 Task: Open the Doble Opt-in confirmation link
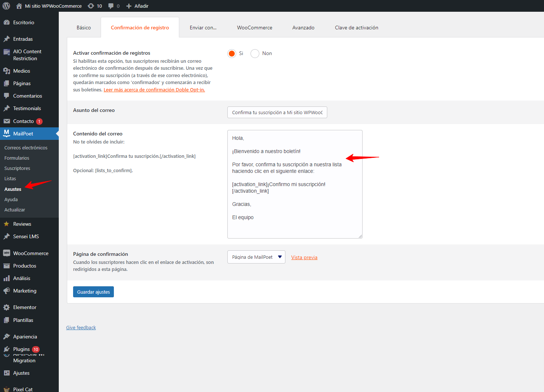[154, 90]
